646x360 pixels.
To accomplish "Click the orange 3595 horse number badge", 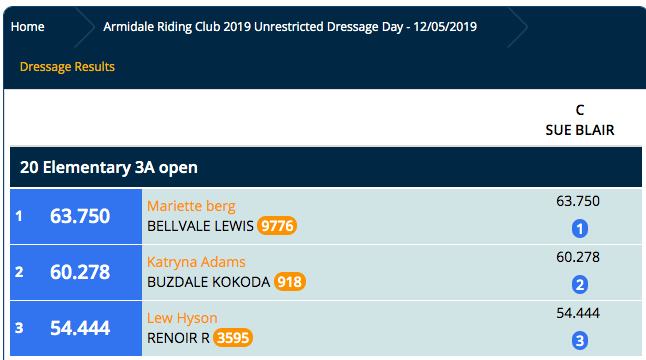I will pyautogui.click(x=233, y=338).
